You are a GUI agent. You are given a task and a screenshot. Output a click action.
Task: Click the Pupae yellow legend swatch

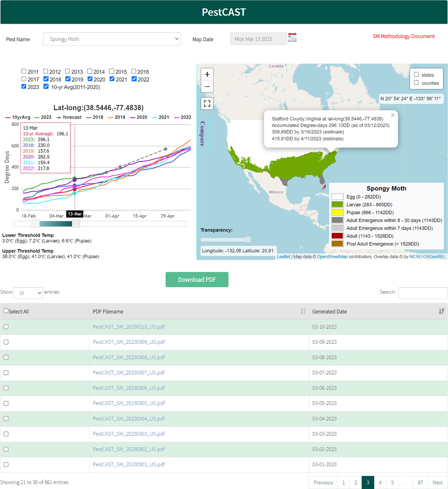point(337,212)
